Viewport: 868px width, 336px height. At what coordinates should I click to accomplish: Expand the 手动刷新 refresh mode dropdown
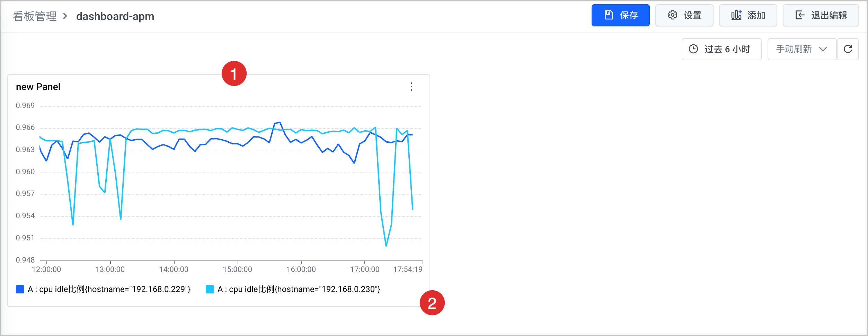[802, 49]
